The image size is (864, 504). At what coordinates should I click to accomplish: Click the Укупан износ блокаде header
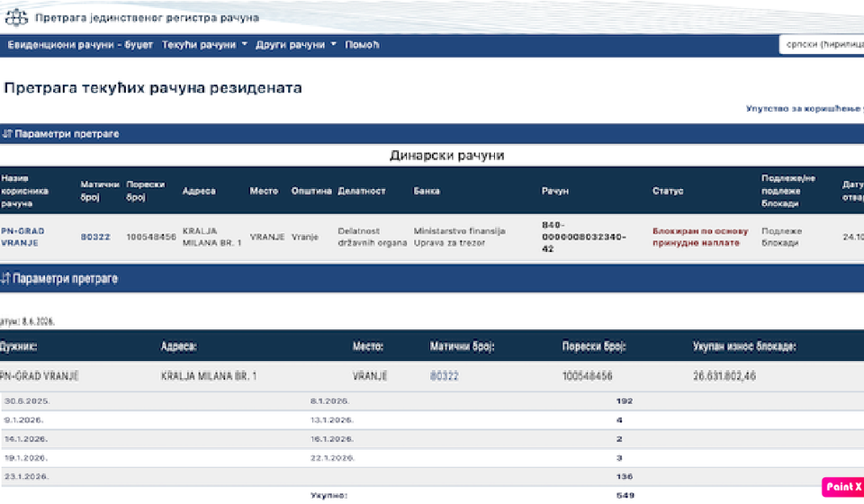(744, 346)
